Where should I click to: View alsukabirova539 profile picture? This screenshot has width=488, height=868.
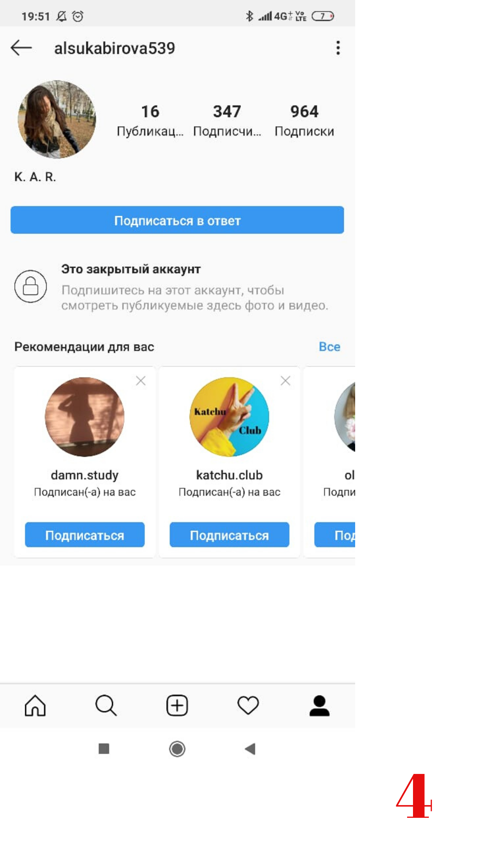click(57, 119)
